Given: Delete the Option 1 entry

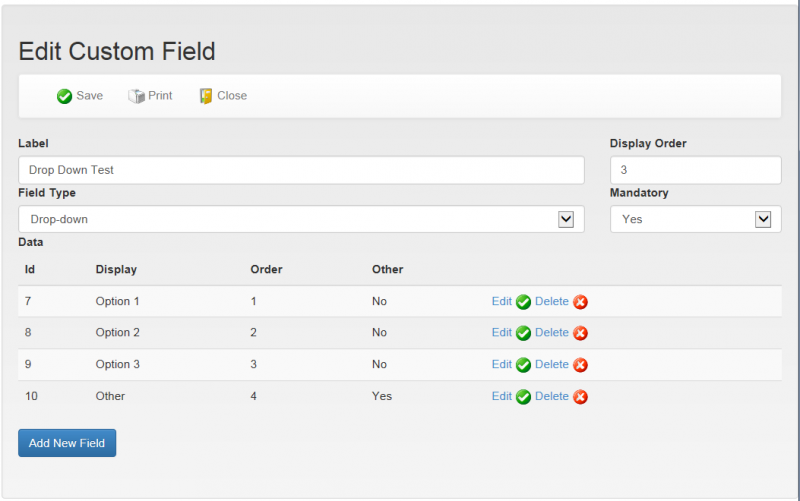Looking at the screenshot, I should [552, 301].
